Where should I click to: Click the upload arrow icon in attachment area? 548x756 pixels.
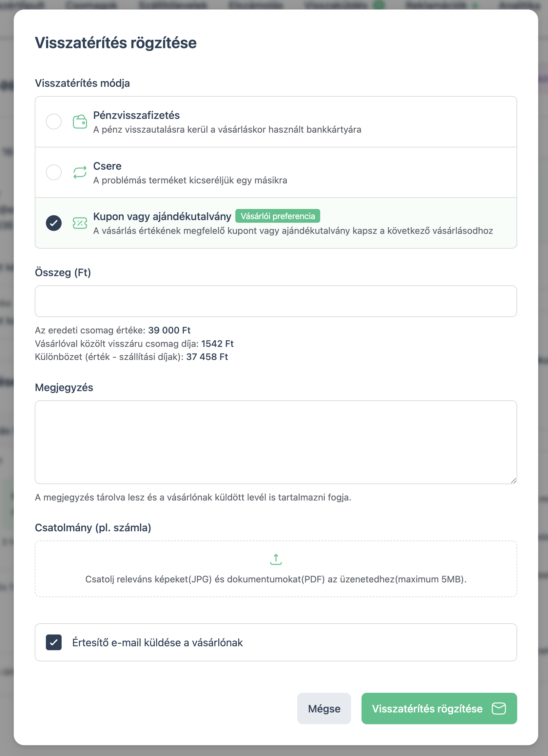coord(276,559)
